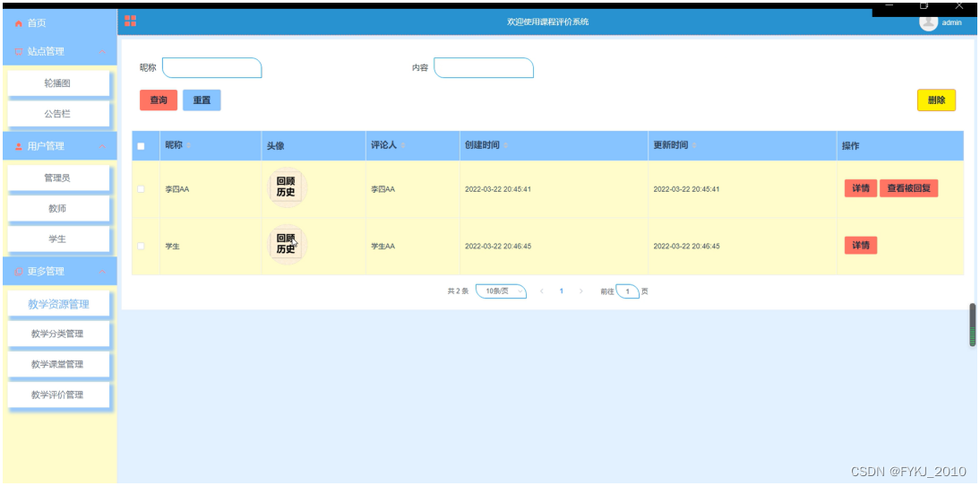Viewport: 980px width, 486px height.
Task: Sort by 创建时间 column arrows
Action: tap(505, 146)
